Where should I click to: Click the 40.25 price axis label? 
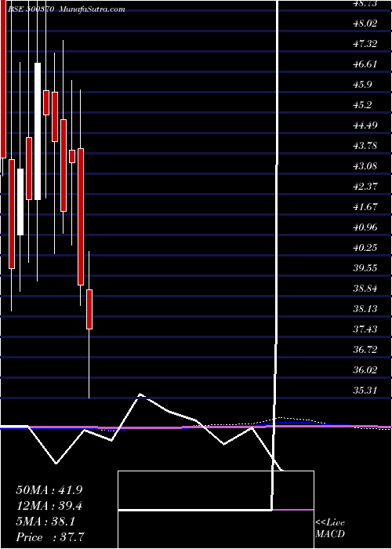coord(365,248)
